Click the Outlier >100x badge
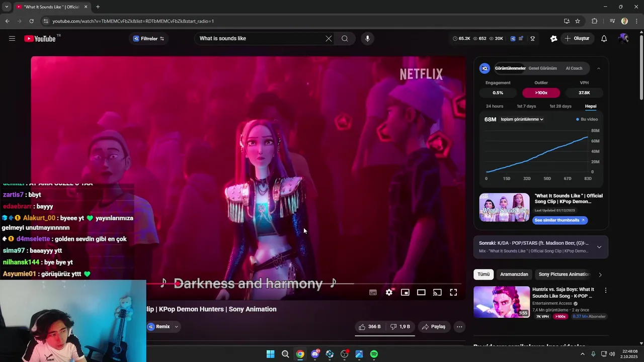This screenshot has width=644, height=362. [541, 93]
